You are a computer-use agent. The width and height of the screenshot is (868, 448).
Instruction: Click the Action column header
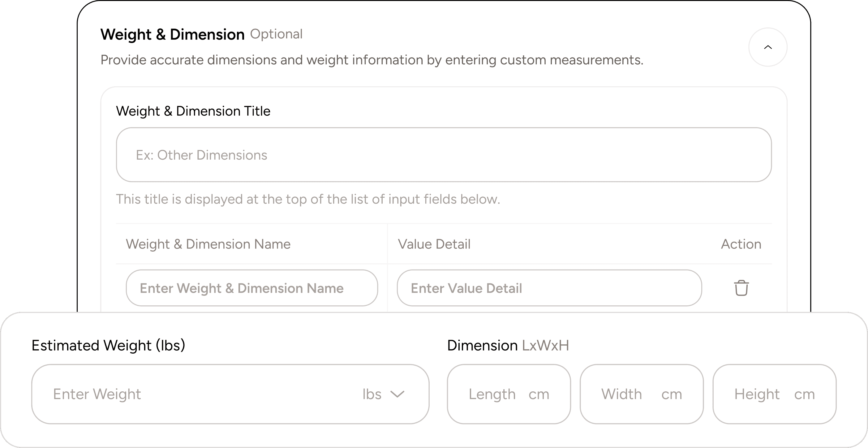pyautogui.click(x=741, y=244)
